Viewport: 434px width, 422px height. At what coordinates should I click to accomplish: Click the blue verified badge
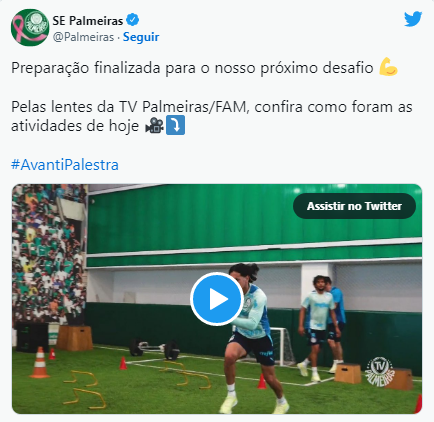coord(133,20)
